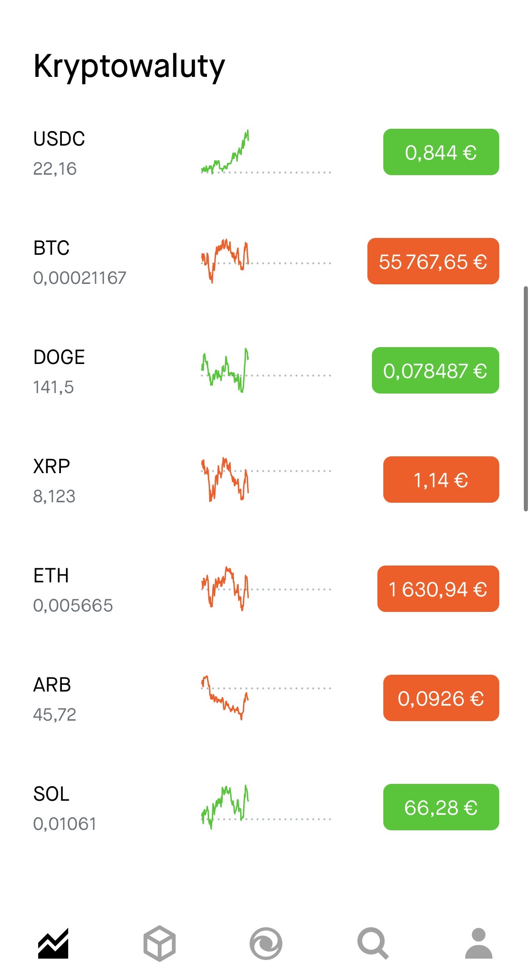Select the ETH asset name

pos(51,576)
